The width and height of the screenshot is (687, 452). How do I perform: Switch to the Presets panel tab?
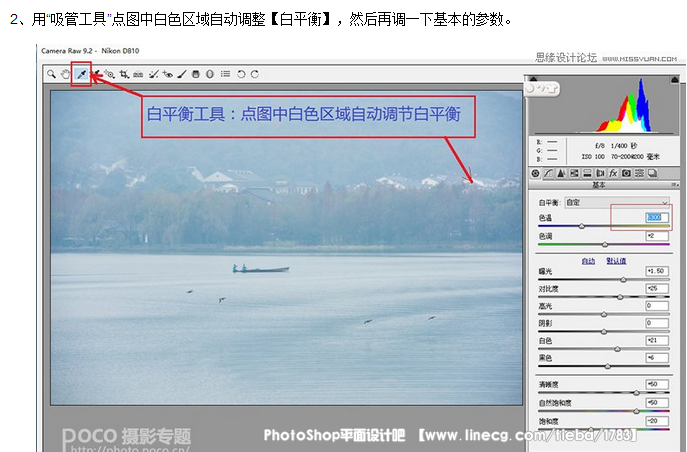coord(640,173)
